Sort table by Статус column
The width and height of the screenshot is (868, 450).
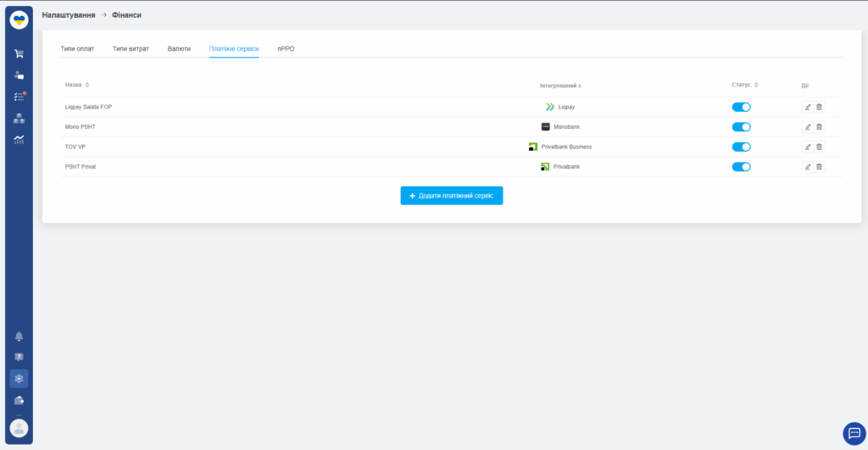pyautogui.click(x=745, y=85)
